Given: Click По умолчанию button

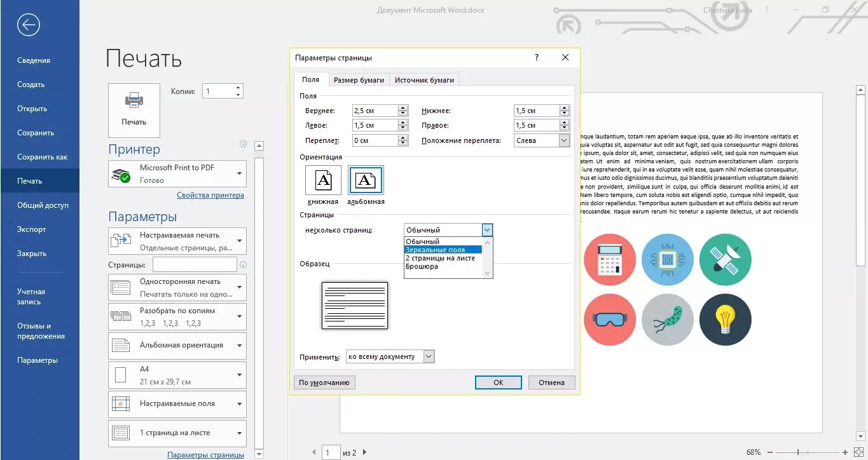Looking at the screenshot, I should click(324, 382).
